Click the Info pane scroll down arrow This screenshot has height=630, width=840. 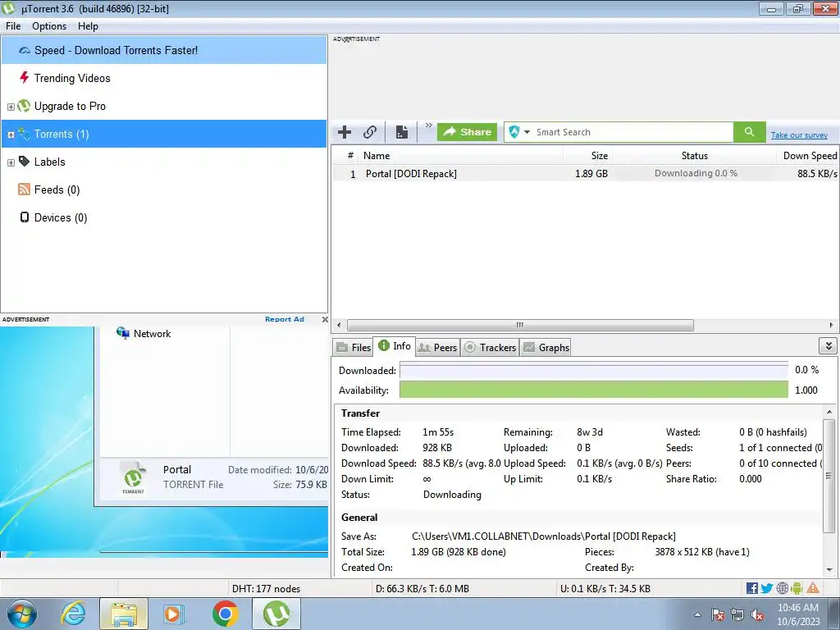click(x=829, y=569)
